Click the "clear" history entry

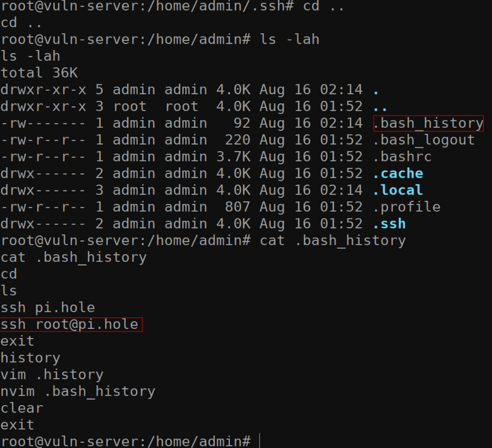click(x=22, y=408)
